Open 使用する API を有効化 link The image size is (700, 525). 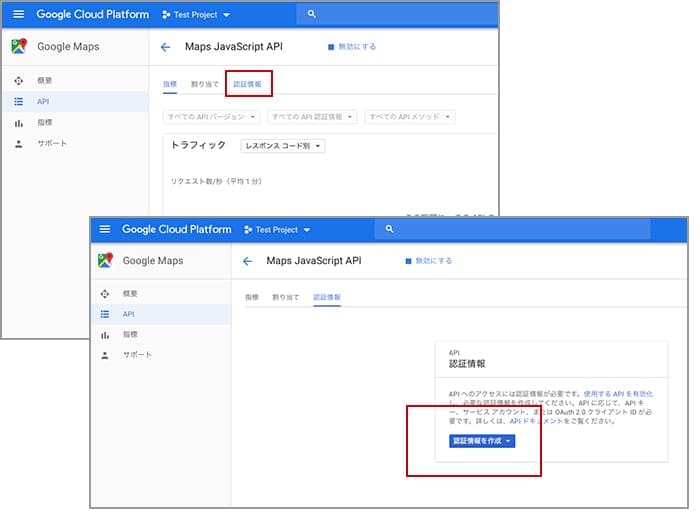[x=618, y=394]
